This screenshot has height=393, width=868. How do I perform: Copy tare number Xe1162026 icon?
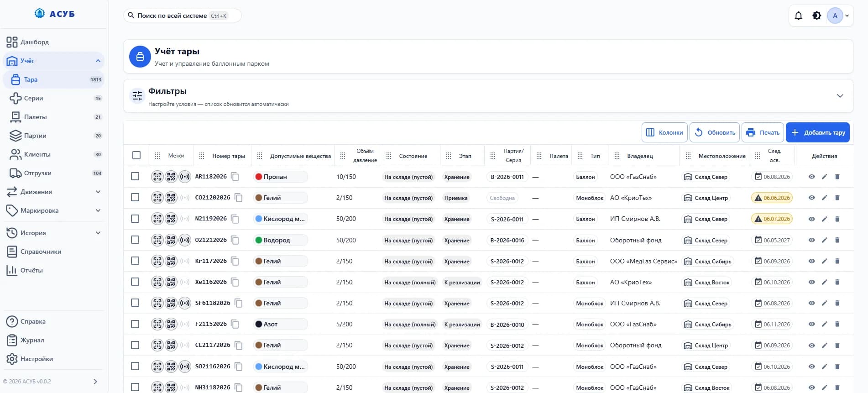pos(235,282)
